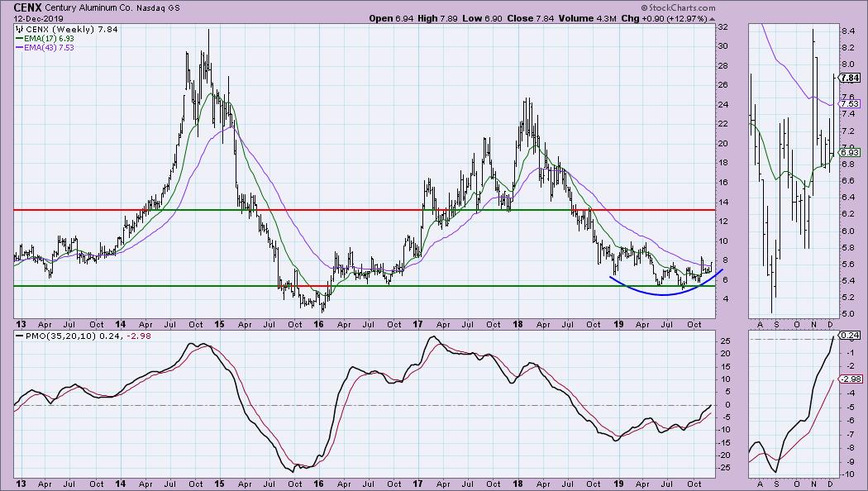Click the High 7.89 value

pyautogui.click(x=436, y=18)
